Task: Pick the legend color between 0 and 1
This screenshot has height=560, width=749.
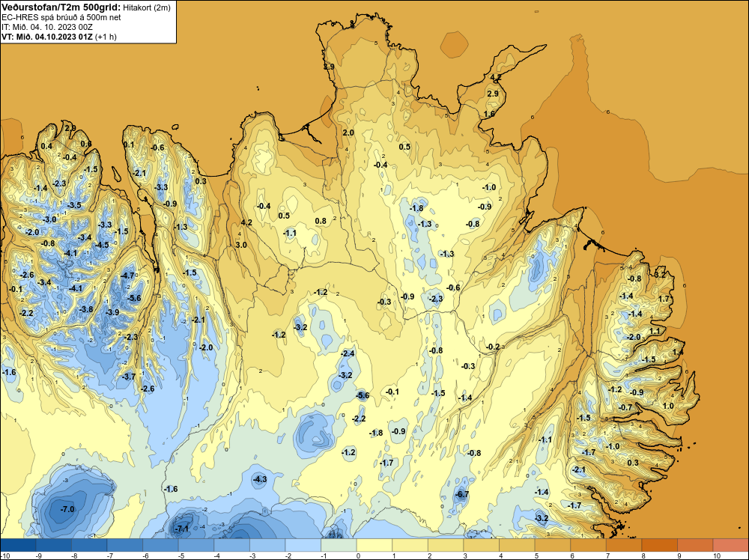Action: 374,545
